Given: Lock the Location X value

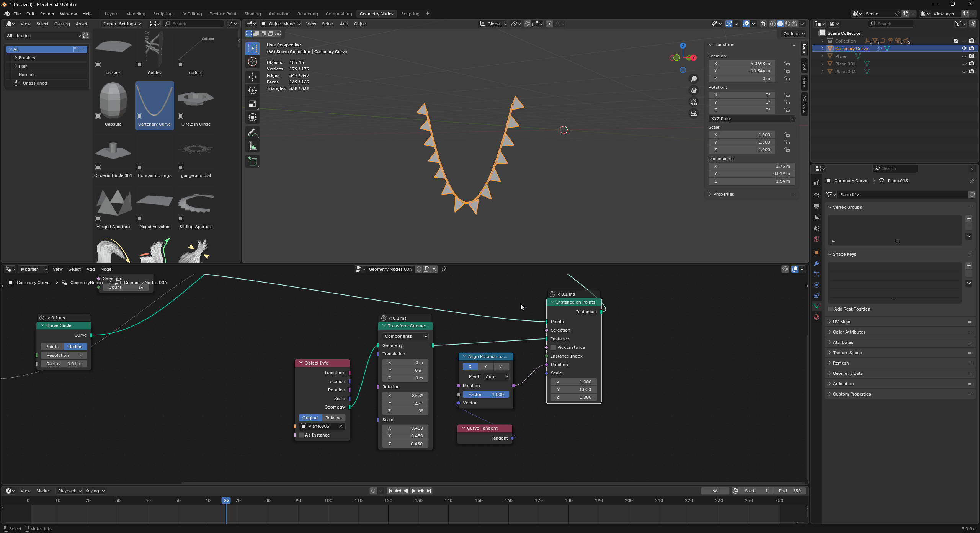Looking at the screenshot, I should pos(787,64).
